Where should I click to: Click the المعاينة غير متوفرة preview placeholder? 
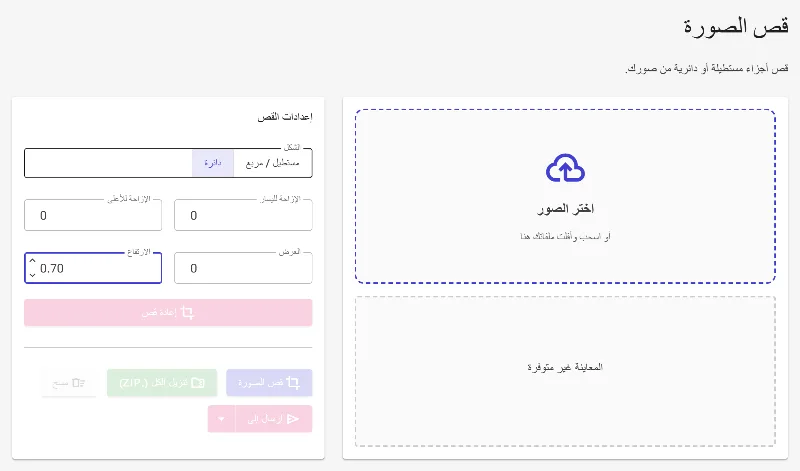click(x=565, y=367)
